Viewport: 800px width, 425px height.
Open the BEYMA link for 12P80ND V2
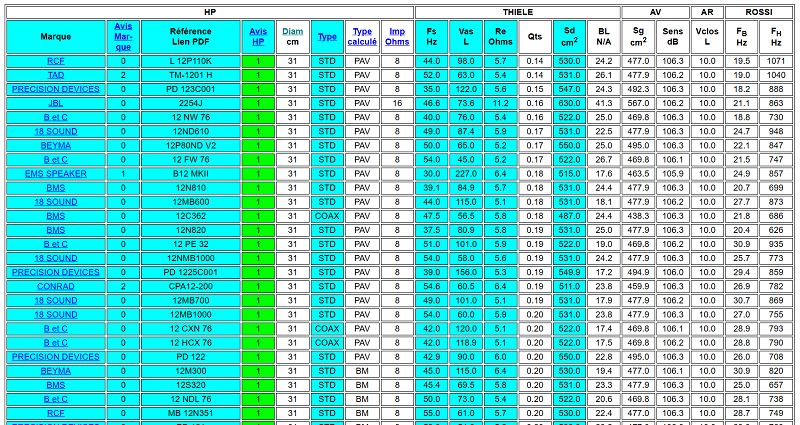[x=56, y=145]
